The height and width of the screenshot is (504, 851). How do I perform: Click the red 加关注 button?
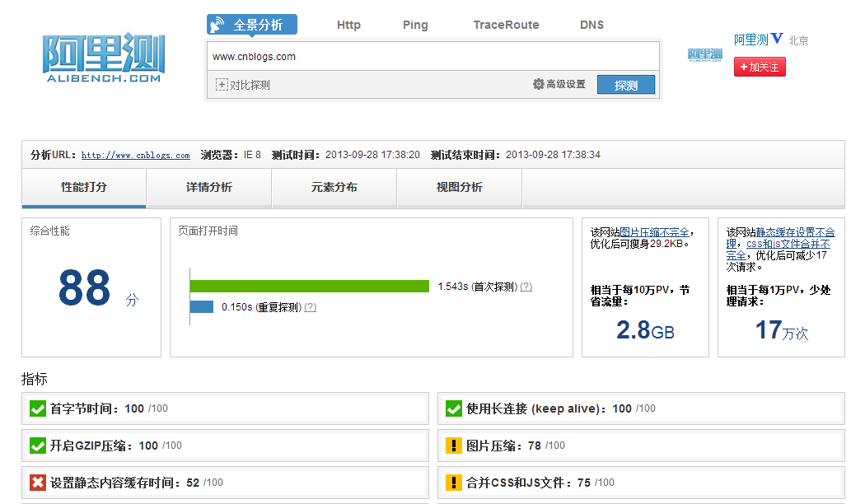point(760,67)
